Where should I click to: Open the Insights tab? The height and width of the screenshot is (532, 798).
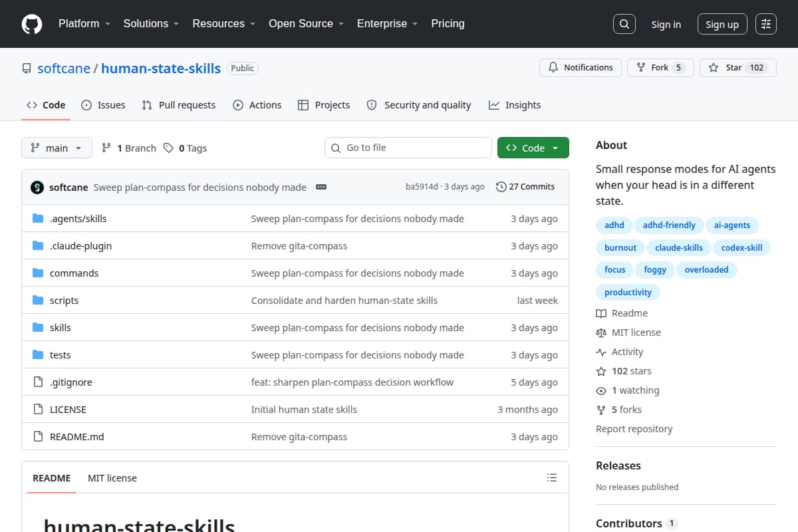515,105
